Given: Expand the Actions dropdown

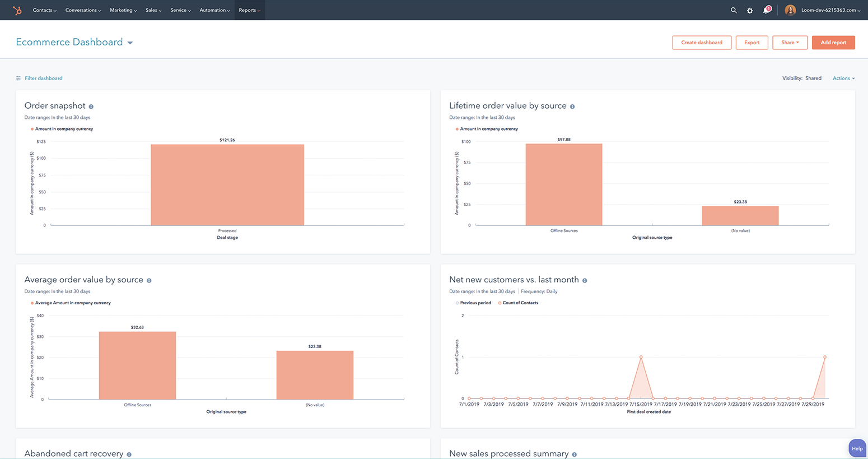Looking at the screenshot, I should click(x=843, y=78).
